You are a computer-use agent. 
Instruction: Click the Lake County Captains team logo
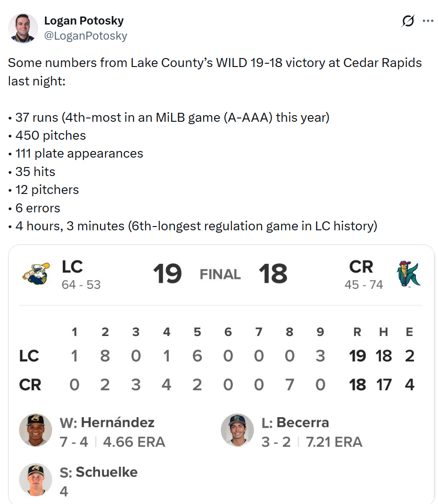[x=36, y=274]
